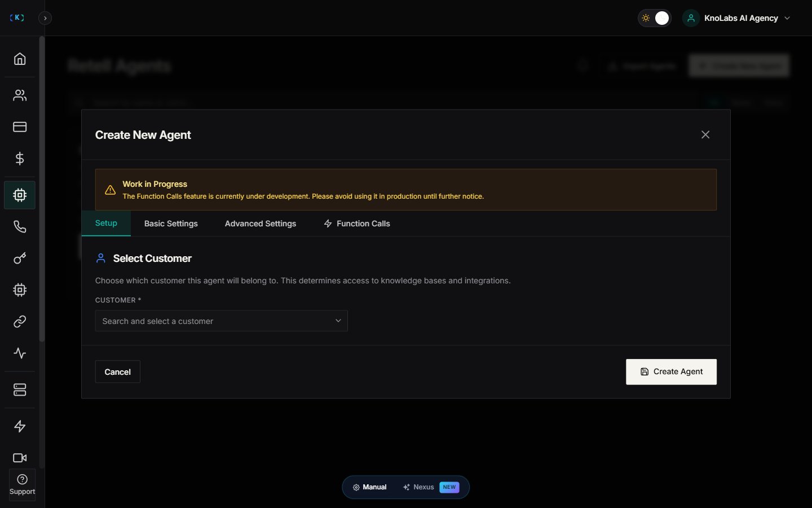Click the Select Customer heading
The width and height of the screenshot is (812, 508).
[152, 259]
